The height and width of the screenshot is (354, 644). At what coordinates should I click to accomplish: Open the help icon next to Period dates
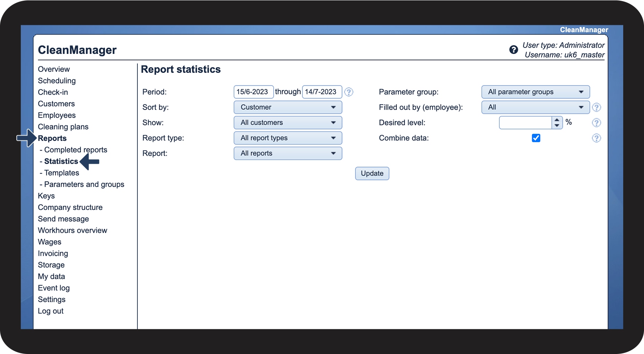pos(349,92)
